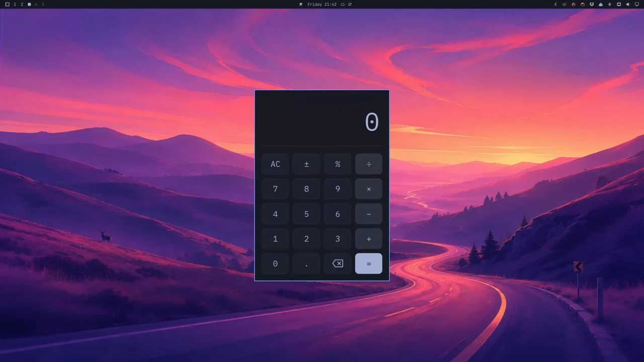This screenshot has width=644, height=362.
Task: Open the Dropbox tray icon
Action: pyautogui.click(x=592, y=4)
